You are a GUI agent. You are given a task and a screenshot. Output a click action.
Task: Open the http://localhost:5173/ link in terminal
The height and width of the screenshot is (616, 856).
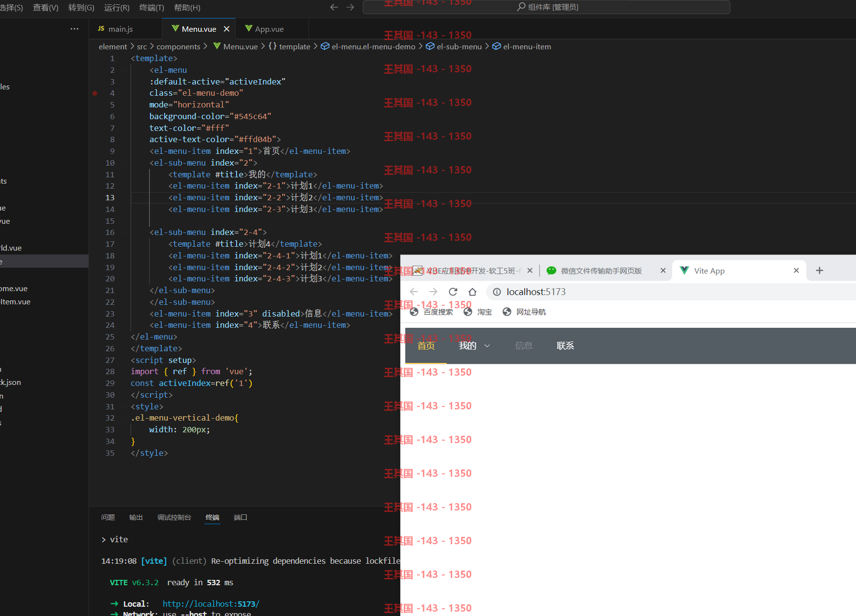pyautogui.click(x=211, y=604)
